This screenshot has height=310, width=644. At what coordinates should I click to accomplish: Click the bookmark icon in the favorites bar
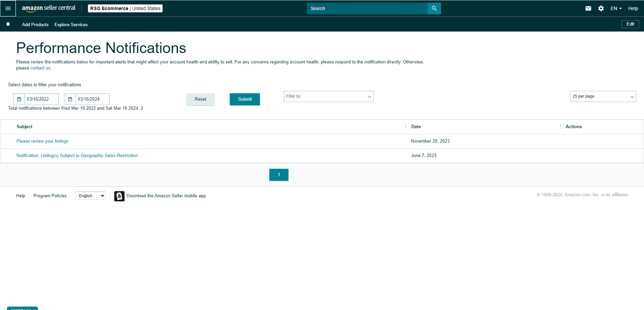[x=8, y=24]
